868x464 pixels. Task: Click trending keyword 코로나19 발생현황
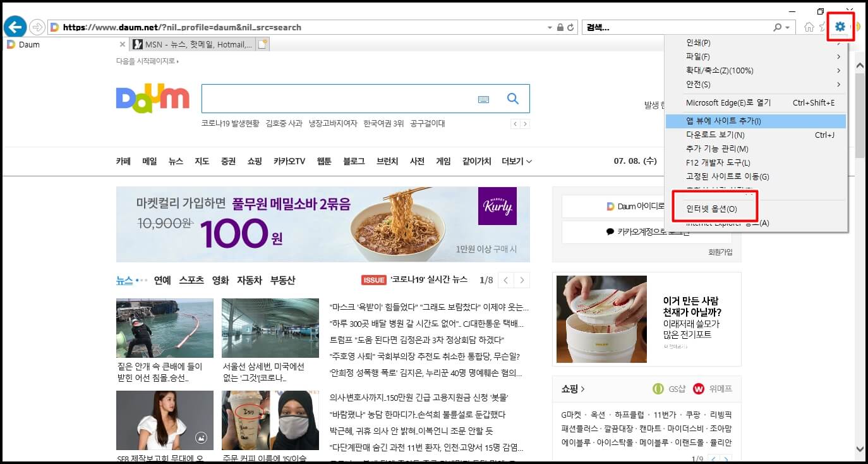point(230,124)
